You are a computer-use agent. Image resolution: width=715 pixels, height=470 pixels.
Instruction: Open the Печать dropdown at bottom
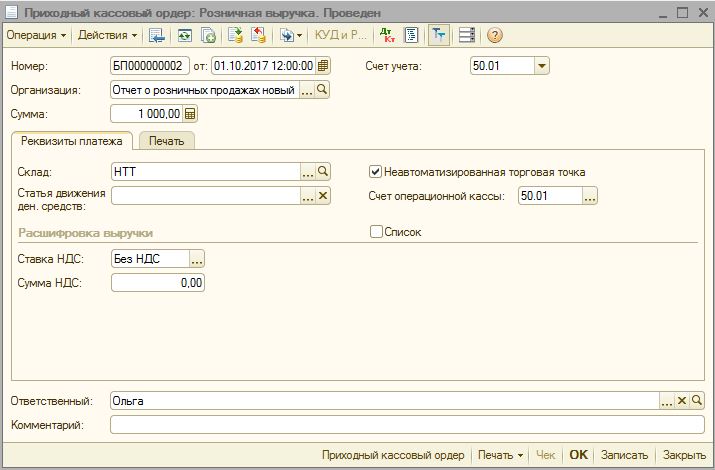[x=500, y=455]
